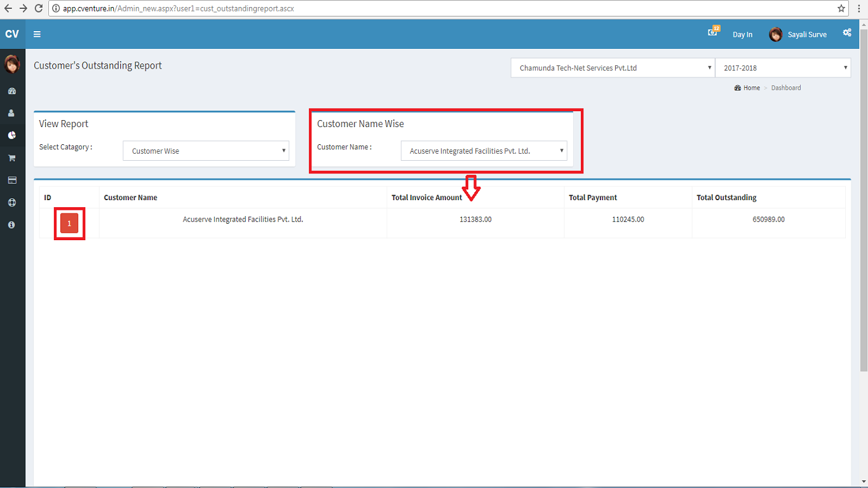
Task: Open browser three-dot menu
Action: click(859, 8)
